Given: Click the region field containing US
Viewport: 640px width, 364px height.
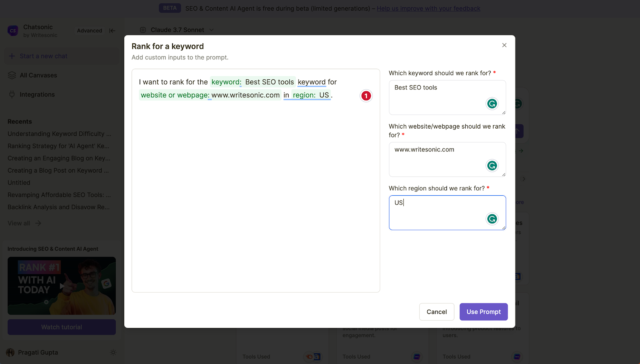Looking at the screenshot, I should coord(447,213).
